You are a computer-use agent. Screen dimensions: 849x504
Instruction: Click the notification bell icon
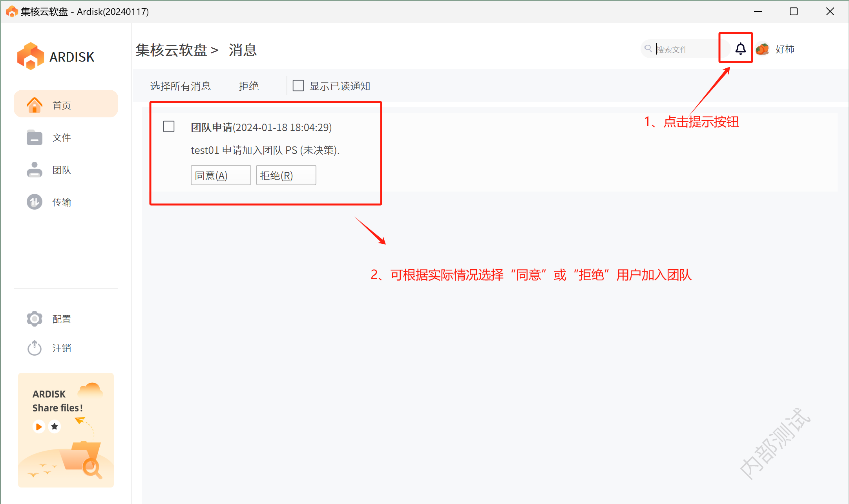pyautogui.click(x=740, y=49)
